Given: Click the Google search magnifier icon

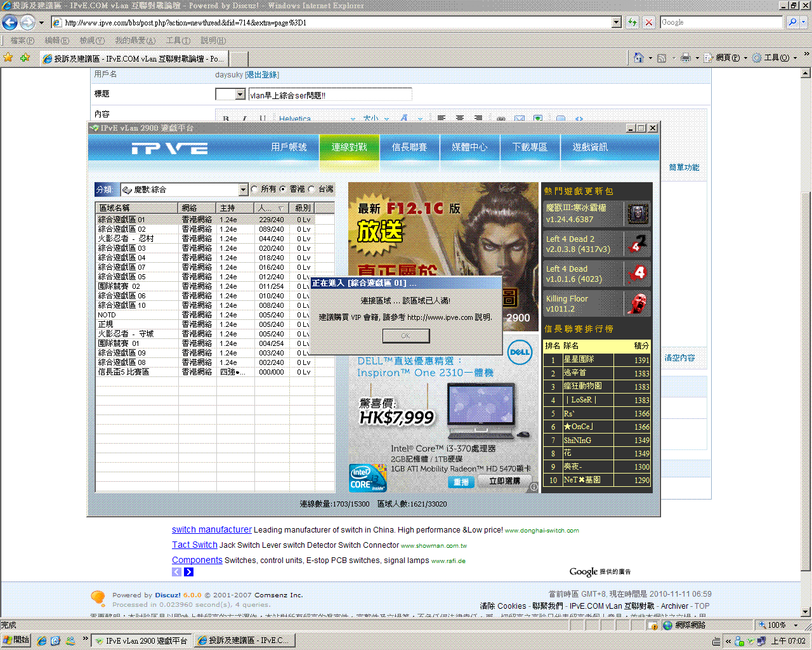Looking at the screenshot, I should [792, 22].
